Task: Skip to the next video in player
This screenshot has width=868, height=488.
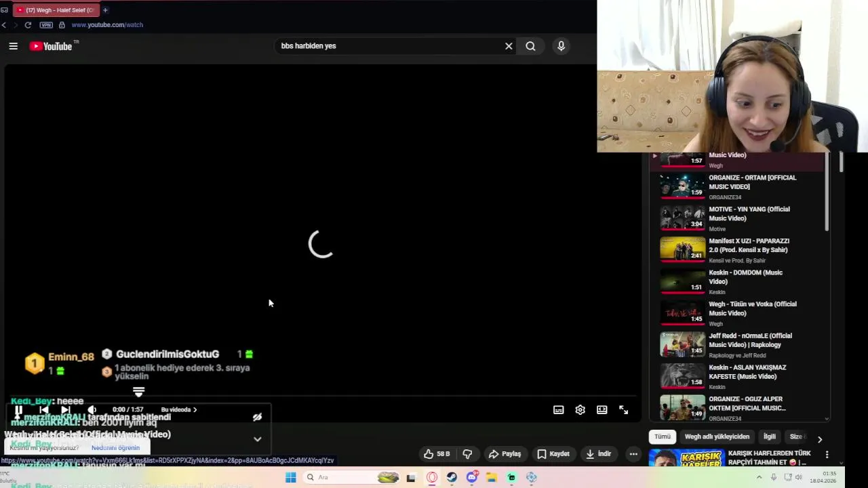Action: pyautogui.click(x=66, y=410)
